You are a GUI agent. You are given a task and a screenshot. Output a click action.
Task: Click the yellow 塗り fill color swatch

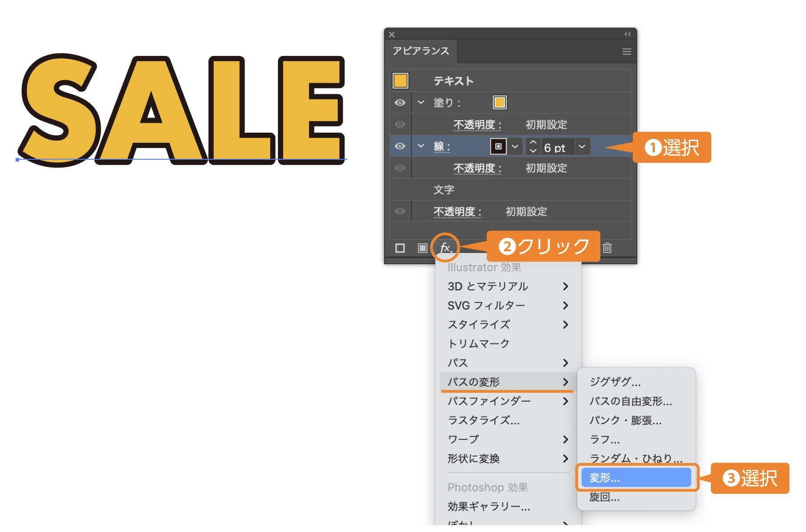[499, 102]
